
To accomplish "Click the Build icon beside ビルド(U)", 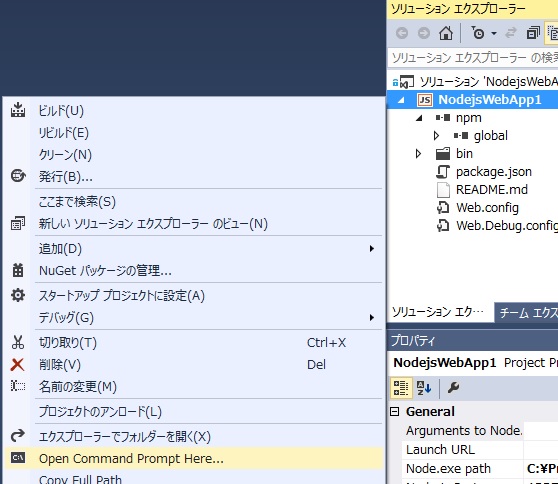I will tap(18, 110).
